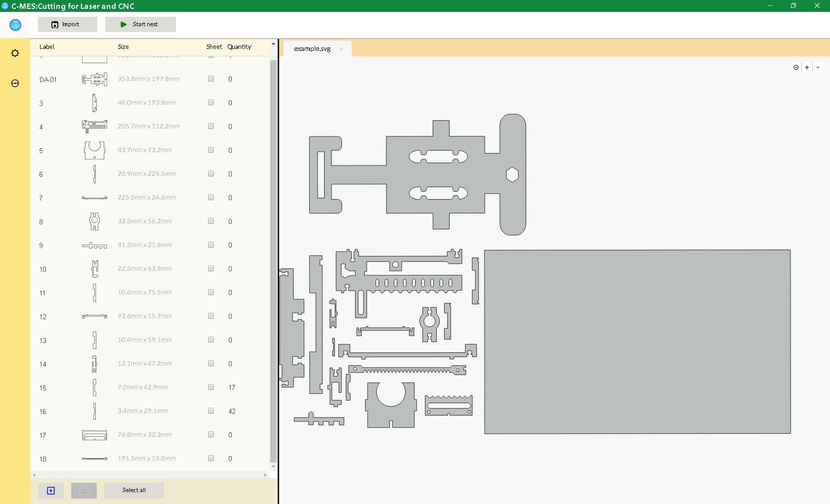830x504 pixels.
Task: Select thumbnail of part 5
Action: [x=94, y=150]
